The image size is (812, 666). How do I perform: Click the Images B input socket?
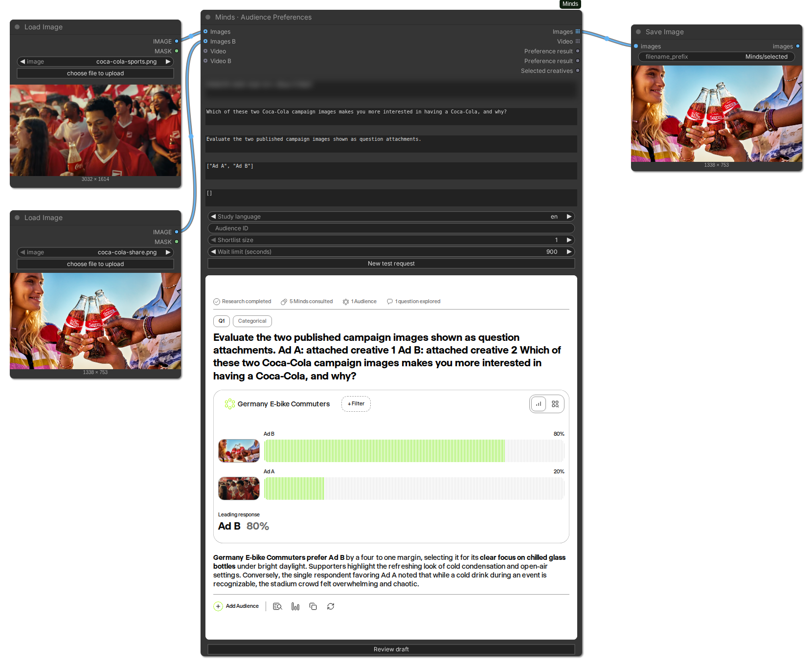pyautogui.click(x=205, y=41)
